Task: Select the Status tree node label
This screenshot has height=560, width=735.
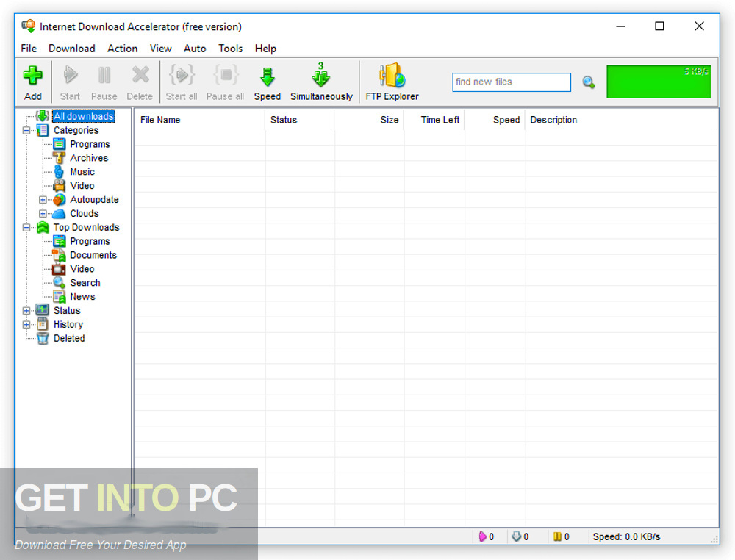Action: tap(67, 311)
